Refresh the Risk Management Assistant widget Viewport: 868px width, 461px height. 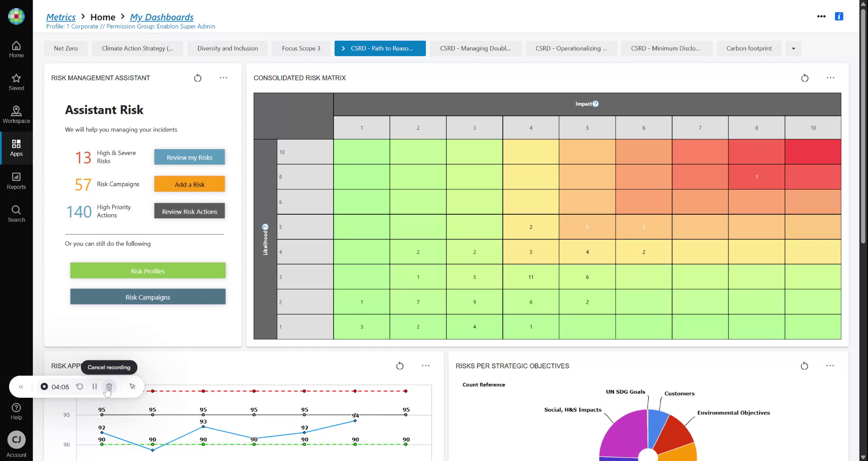click(198, 78)
